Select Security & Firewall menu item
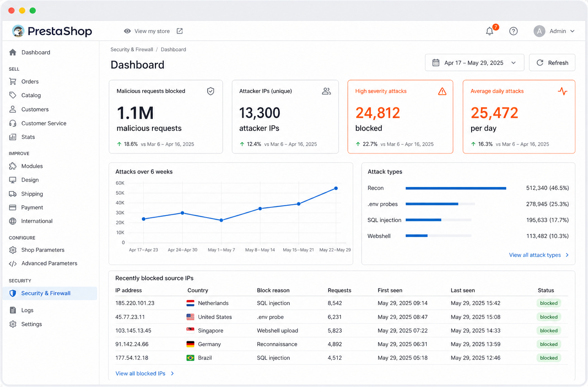Image resolution: width=588 pixels, height=387 pixels. click(x=50, y=293)
